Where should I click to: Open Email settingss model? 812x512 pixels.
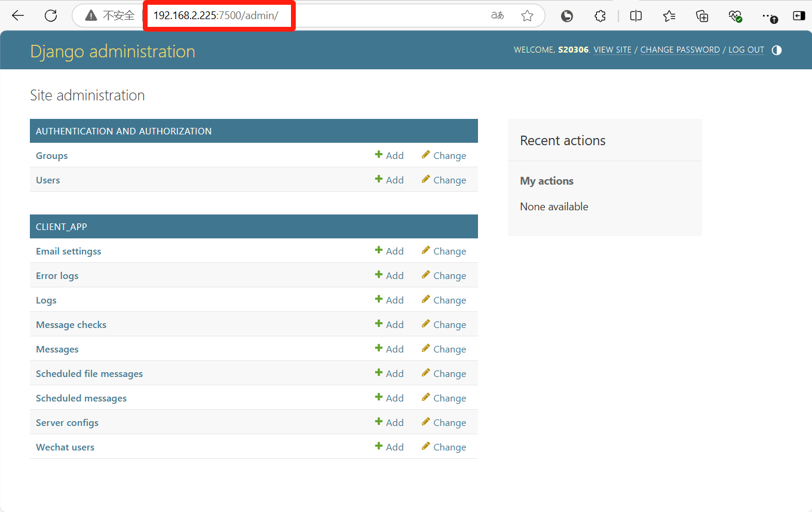(x=69, y=251)
